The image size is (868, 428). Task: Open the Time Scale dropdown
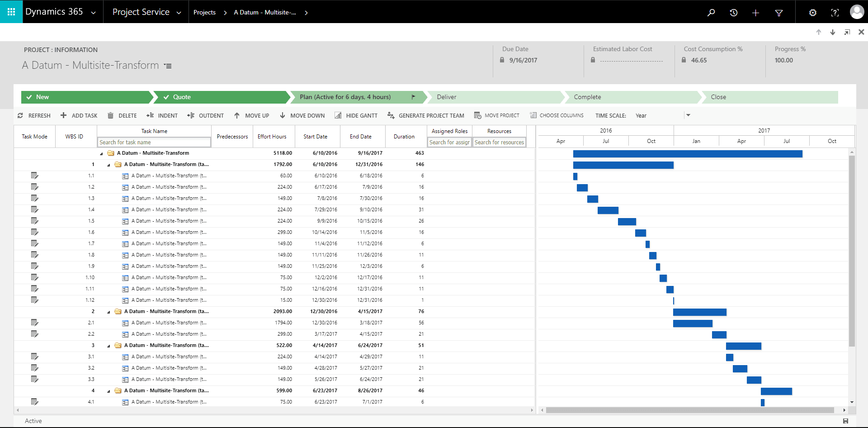click(x=688, y=115)
